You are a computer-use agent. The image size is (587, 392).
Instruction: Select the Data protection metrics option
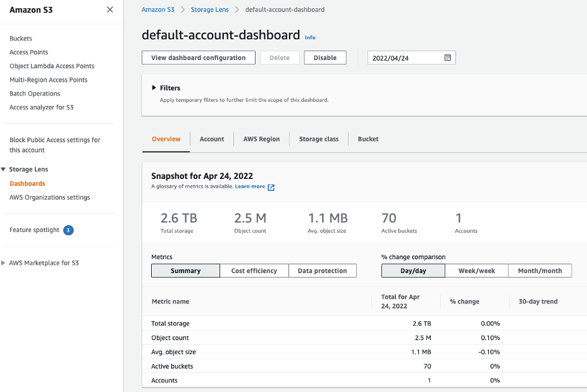(x=323, y=271)
